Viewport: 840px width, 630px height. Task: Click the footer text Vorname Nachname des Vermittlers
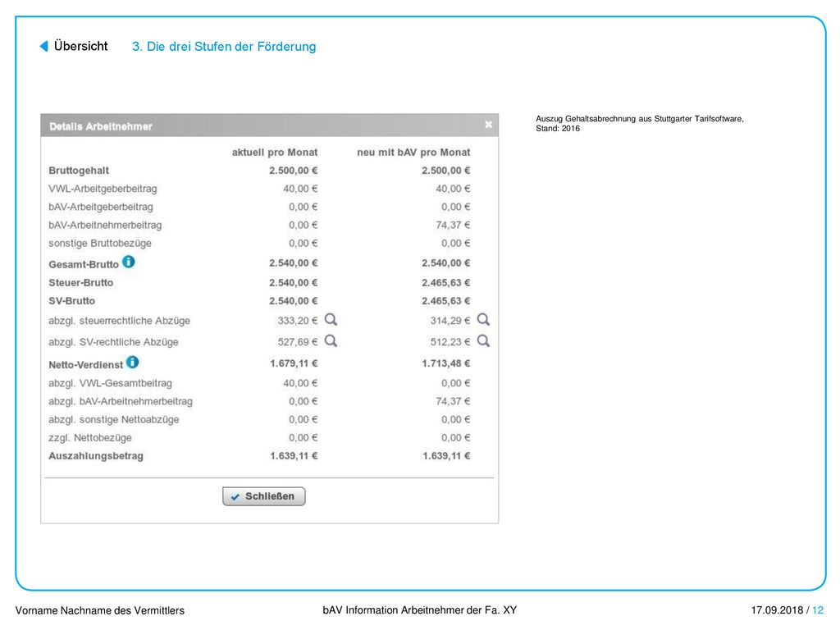click(x=99, y=610)
